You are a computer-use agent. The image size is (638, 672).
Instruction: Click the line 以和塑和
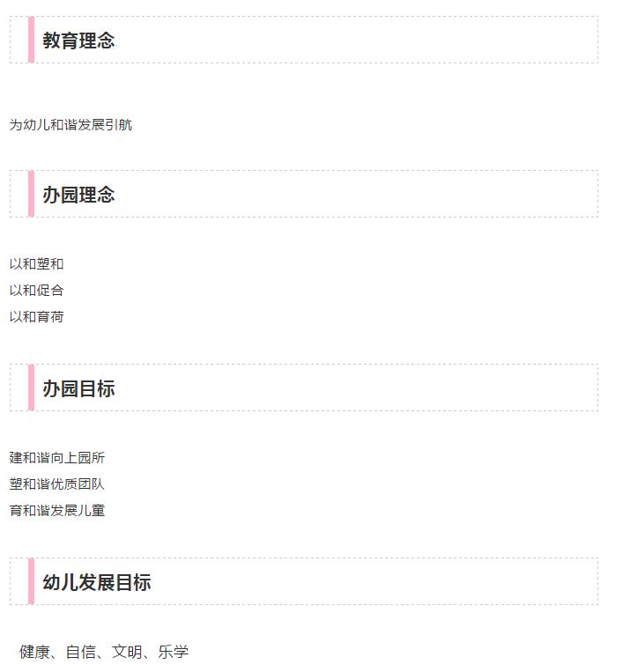click(x=36, y=264)
